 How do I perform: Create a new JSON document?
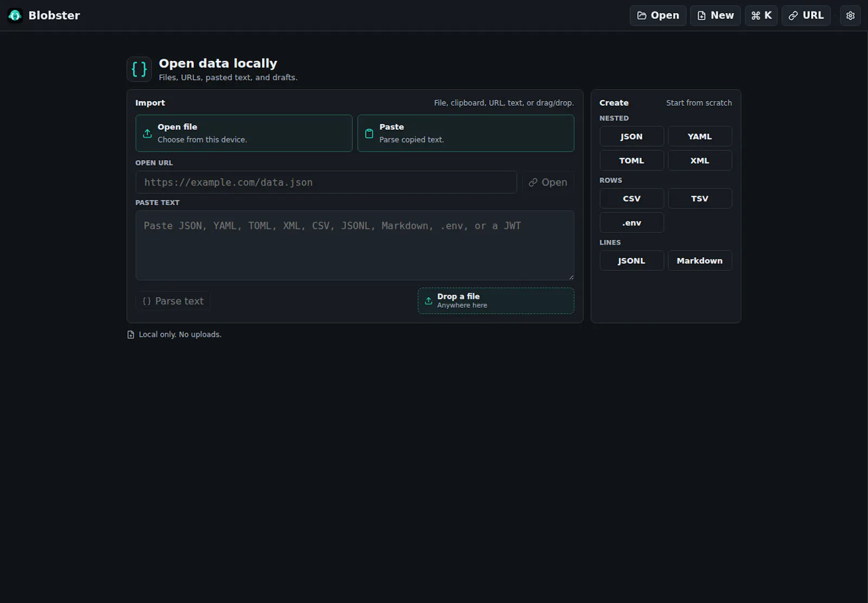(x=632, y=136)
